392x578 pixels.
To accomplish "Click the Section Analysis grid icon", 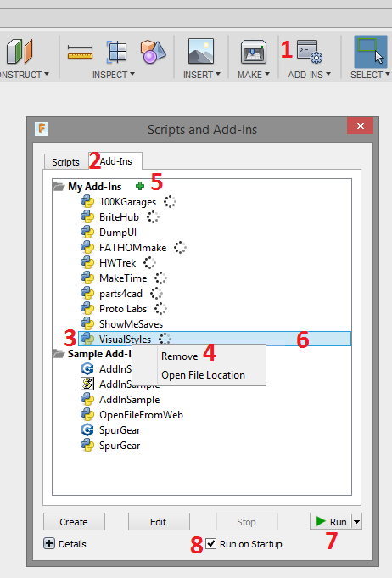I will (x=117, y=52).
